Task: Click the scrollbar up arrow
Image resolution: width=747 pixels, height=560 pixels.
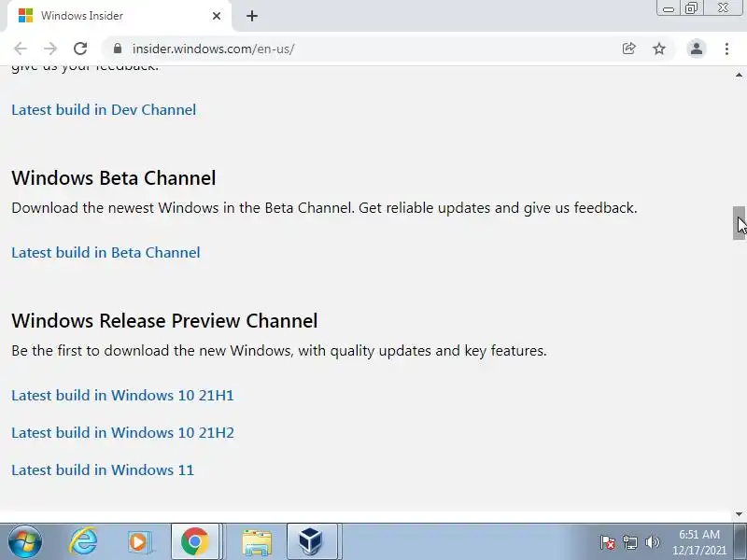Action: click(x=739, y=75)
